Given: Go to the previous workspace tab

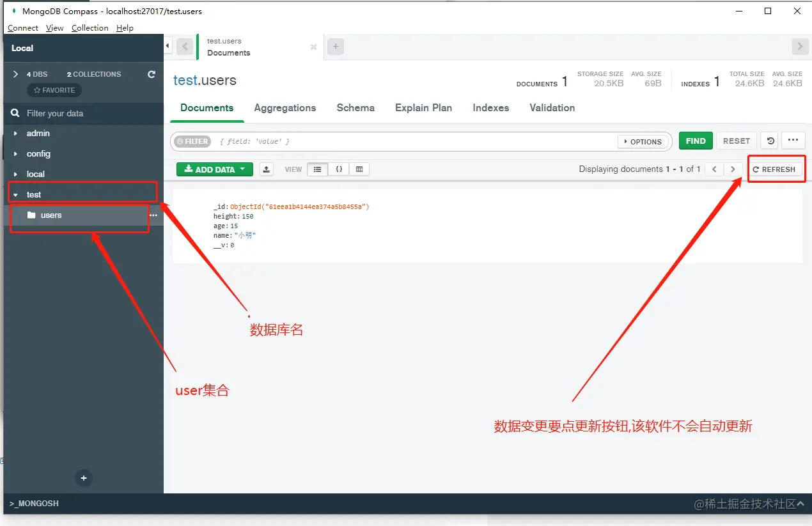Looking at the screenshot, I should click(x=185, y=46).
